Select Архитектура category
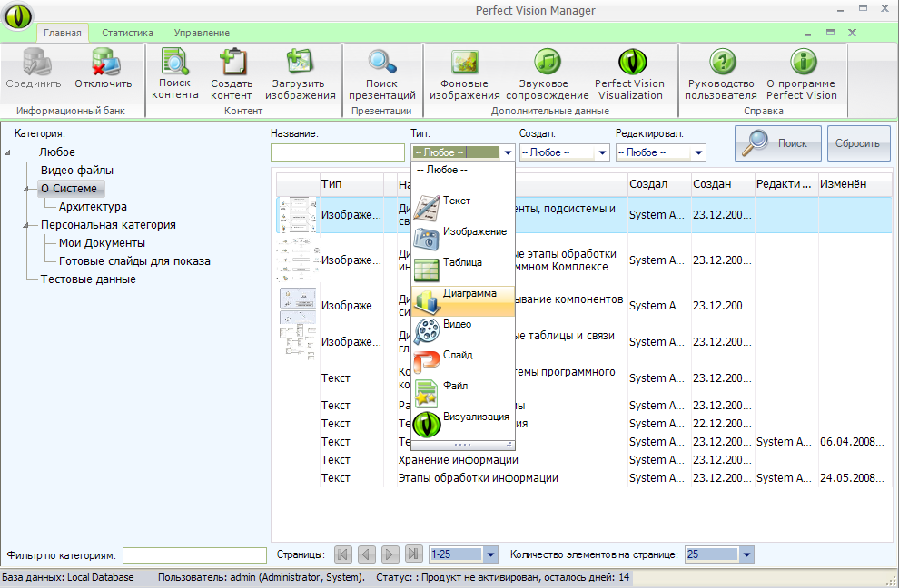Screen dimensions: 899x588 pyautogui.click(x=93, y=207)
